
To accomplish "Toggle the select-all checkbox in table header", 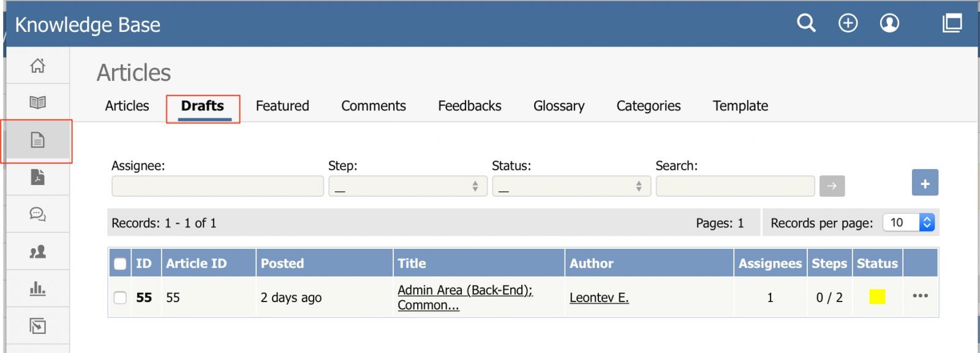I will (120, 264).
